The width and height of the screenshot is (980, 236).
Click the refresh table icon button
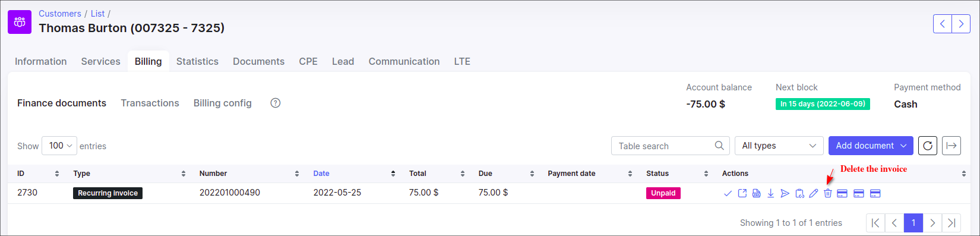[x=928, y=146]
